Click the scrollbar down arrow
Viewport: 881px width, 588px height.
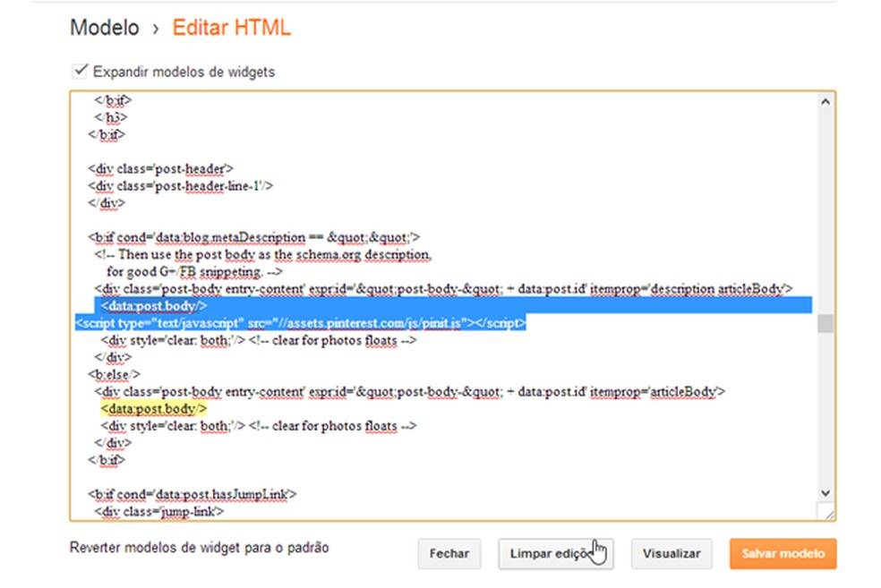click(825, 491)
